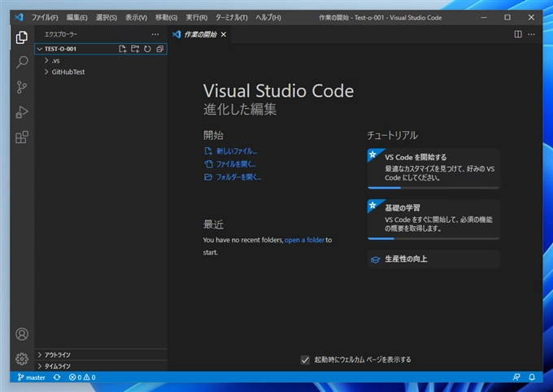
Task: Click the master branch indicator
Action: (x=32, y=377)
